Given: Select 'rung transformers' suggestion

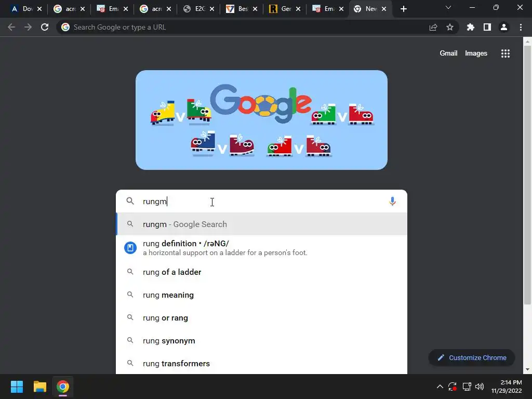Looking at the screenshot, I should 261,363.
